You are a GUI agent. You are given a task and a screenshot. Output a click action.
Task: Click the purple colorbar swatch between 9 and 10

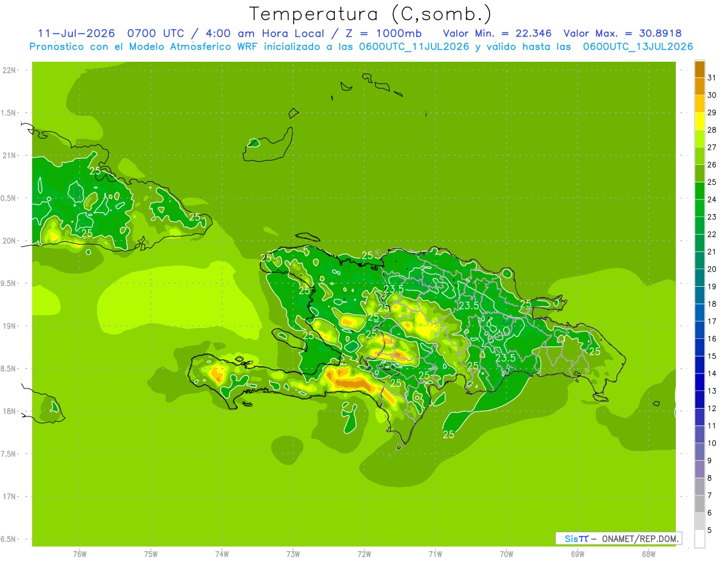point(699,470)
